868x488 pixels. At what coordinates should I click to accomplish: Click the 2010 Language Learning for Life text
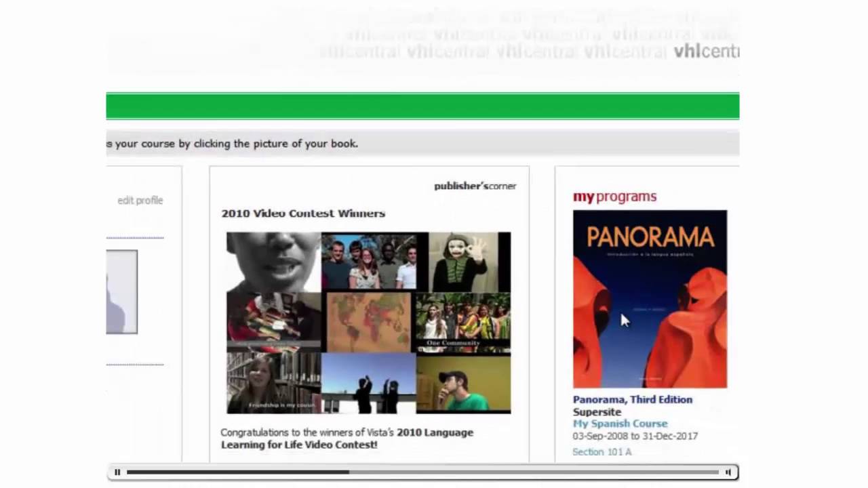pos(347,439)
